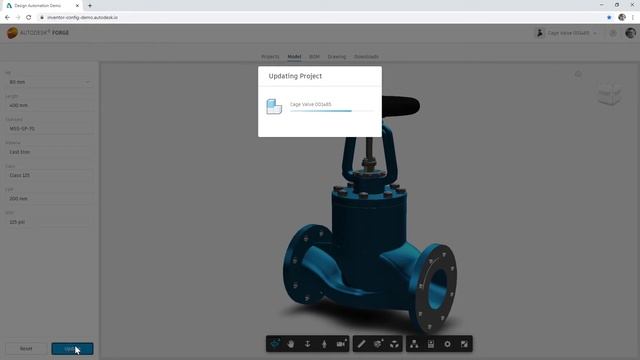Click the Updating Project progress bar

[331, 111]
